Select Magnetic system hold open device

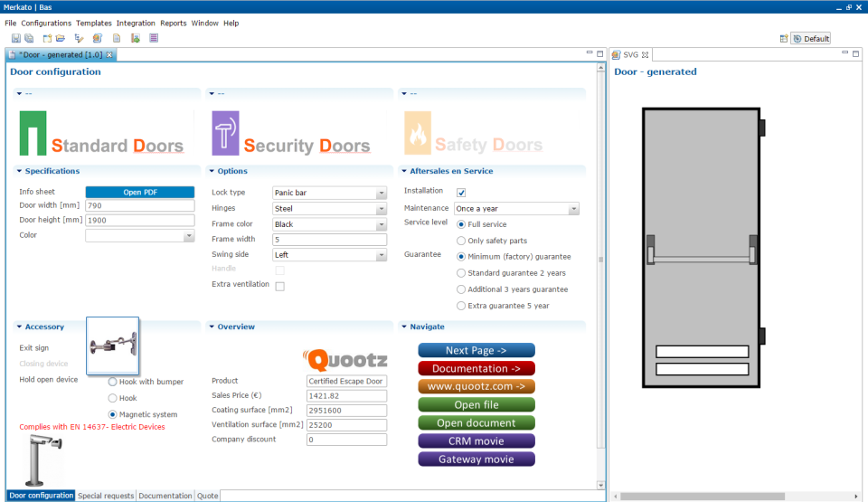tap(113, 414)
